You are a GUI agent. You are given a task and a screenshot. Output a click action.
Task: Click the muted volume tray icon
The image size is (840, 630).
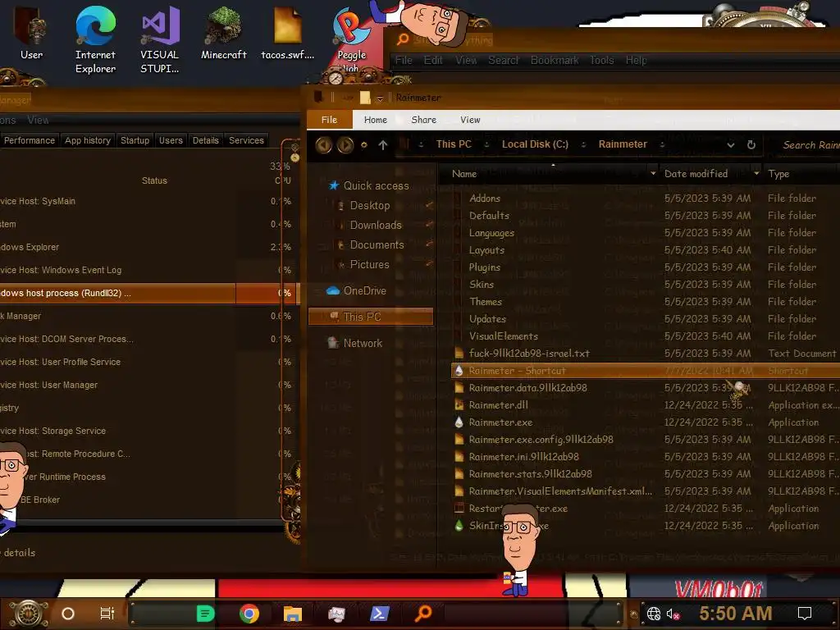coord(673,614)
